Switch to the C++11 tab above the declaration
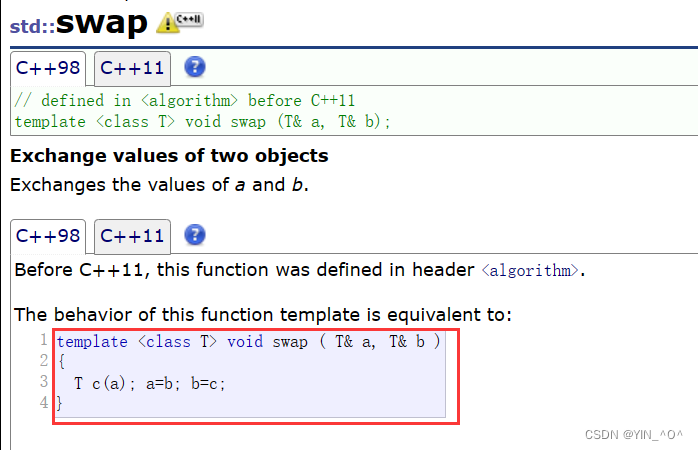This screenshot has height=450, width=698. (x=133, y=68)
